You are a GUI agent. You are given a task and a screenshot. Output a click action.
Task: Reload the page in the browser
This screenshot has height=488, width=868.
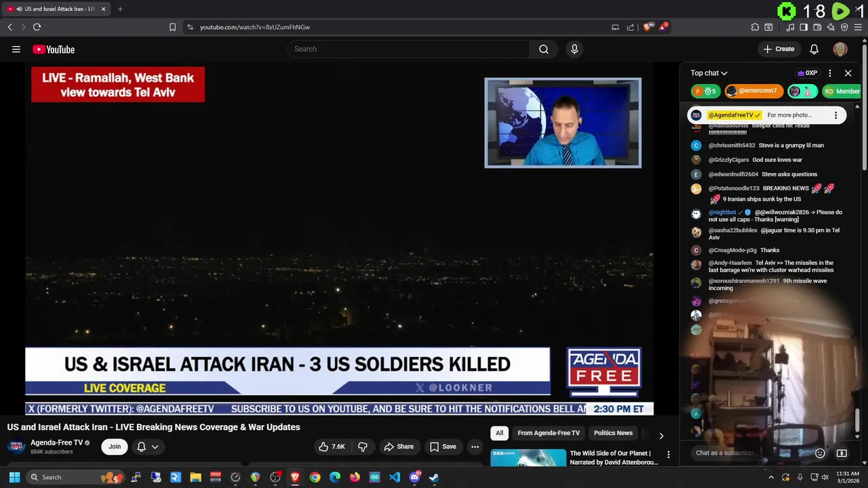pos(37,27)
